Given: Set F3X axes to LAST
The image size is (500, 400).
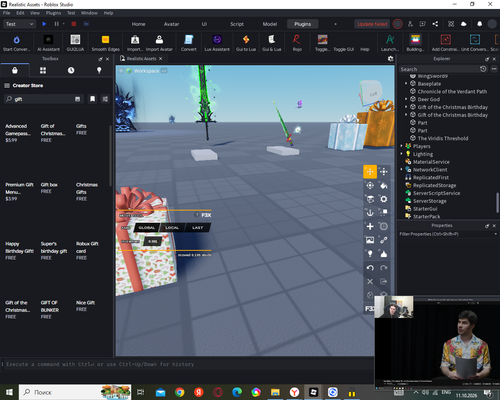Looking at the screenshot, I should 197,228.
